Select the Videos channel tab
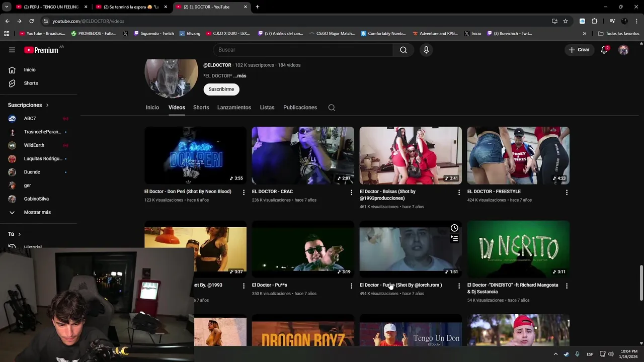The width and height of the screenshot is (644, 362). [177, 108]
